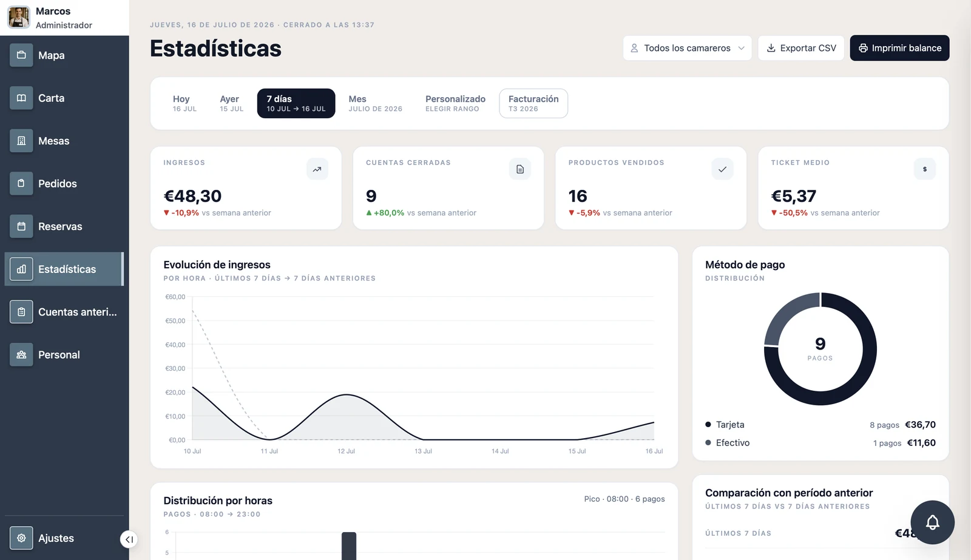Open the Ajustes gear icon
971x560 pixels.
tap(21, 538)
